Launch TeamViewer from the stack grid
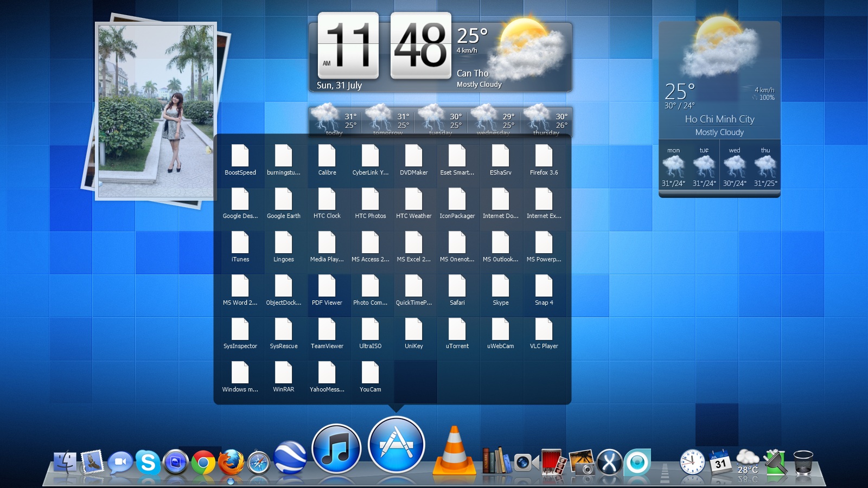This screenshot has width=868, height=488. tap(327, 334)
